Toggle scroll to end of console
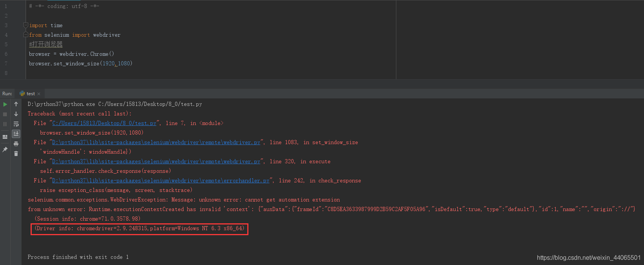Screen dimensions: 644x265 16,134
